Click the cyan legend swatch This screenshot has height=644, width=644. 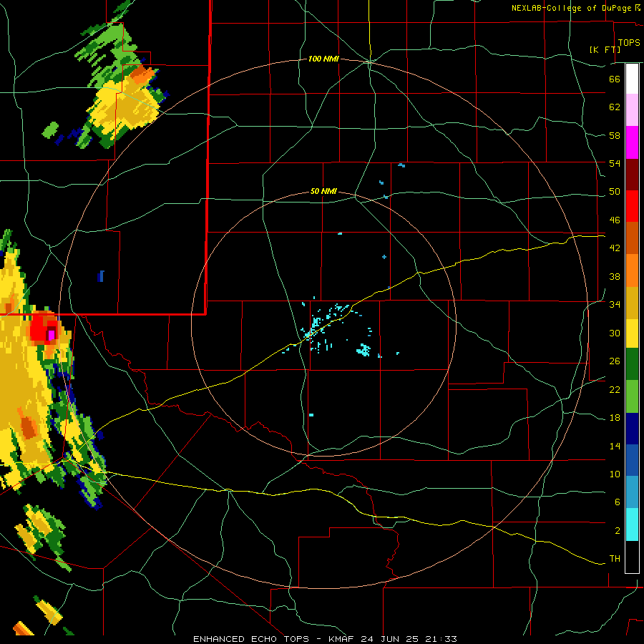(x=632, y=525)
